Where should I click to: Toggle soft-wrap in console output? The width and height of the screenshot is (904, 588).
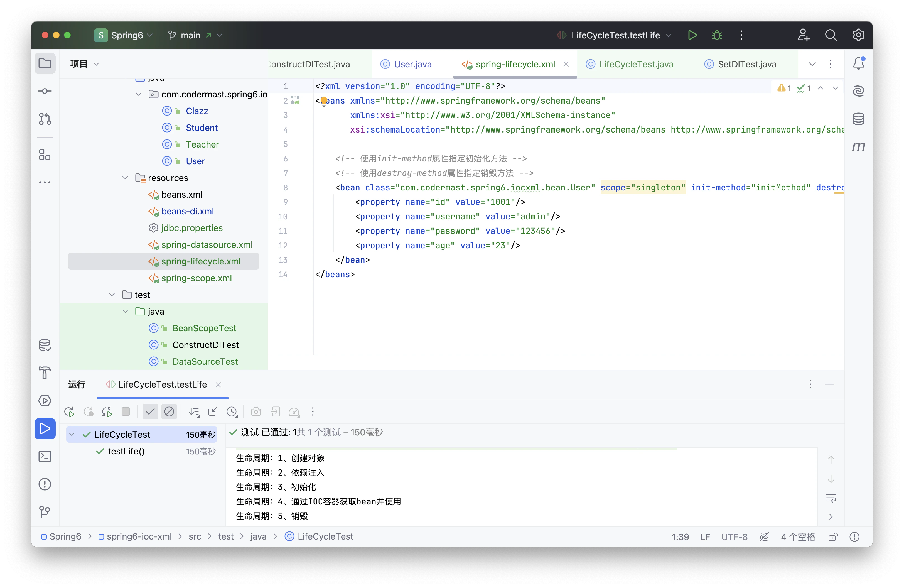(x=831, y=498)
